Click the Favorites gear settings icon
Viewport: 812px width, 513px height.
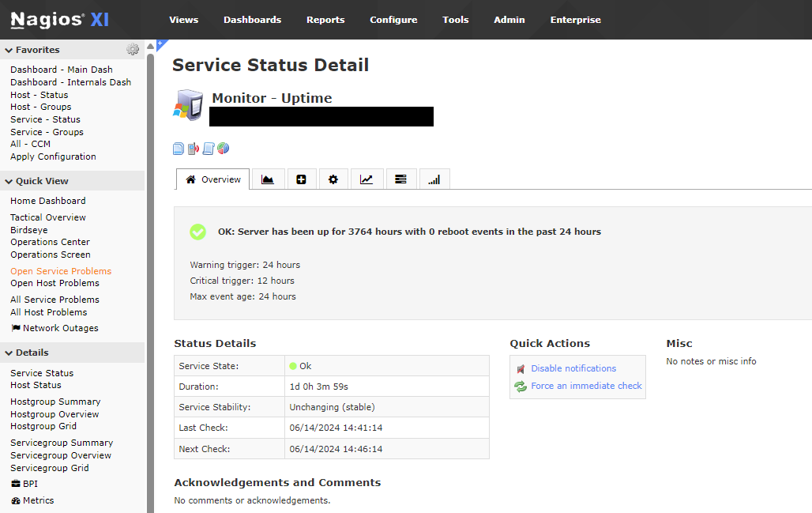[x=133, y=49]
